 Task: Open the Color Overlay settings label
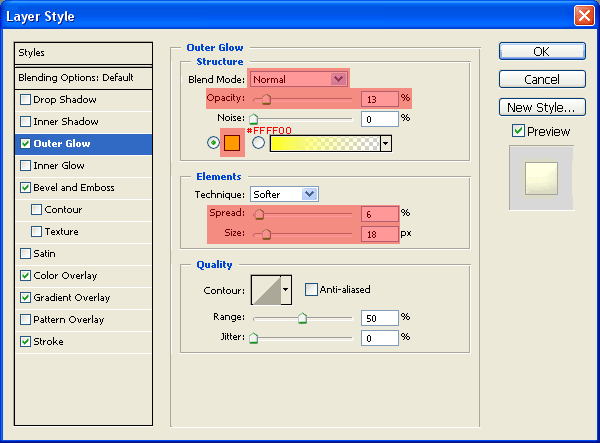tap(65, 276)
